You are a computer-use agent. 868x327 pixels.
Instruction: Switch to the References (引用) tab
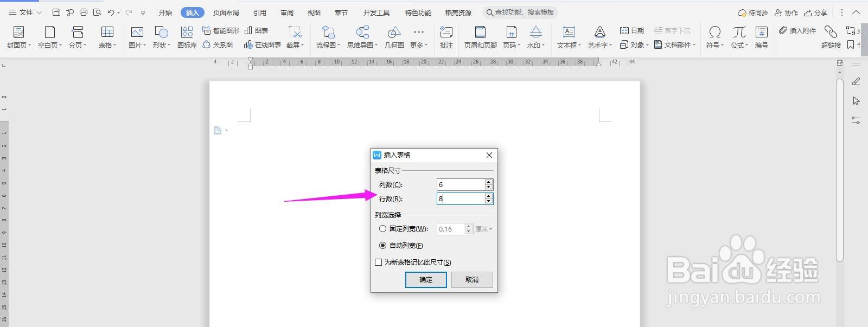[x=260, y=12]
